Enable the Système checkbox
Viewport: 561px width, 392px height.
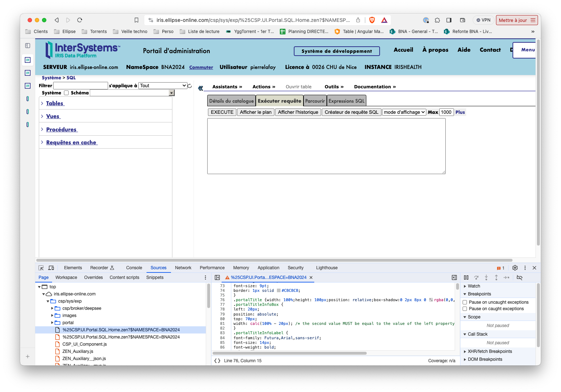coord(66,93)
